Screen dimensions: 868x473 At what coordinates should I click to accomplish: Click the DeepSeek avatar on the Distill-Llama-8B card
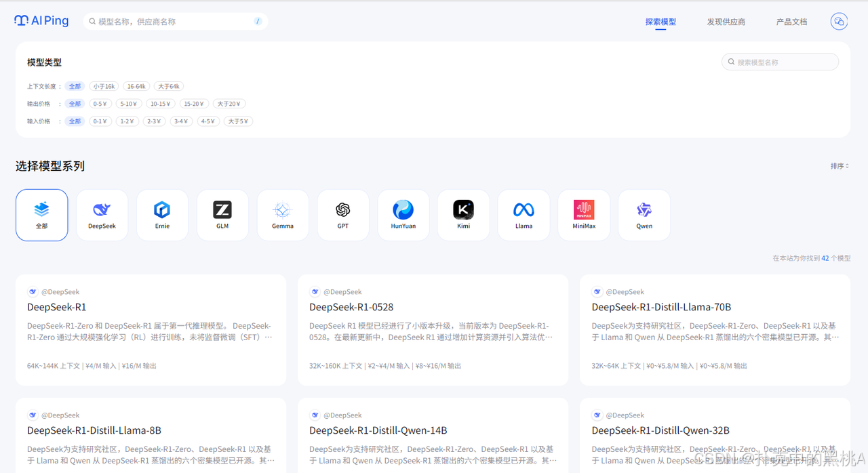[33, 415]
